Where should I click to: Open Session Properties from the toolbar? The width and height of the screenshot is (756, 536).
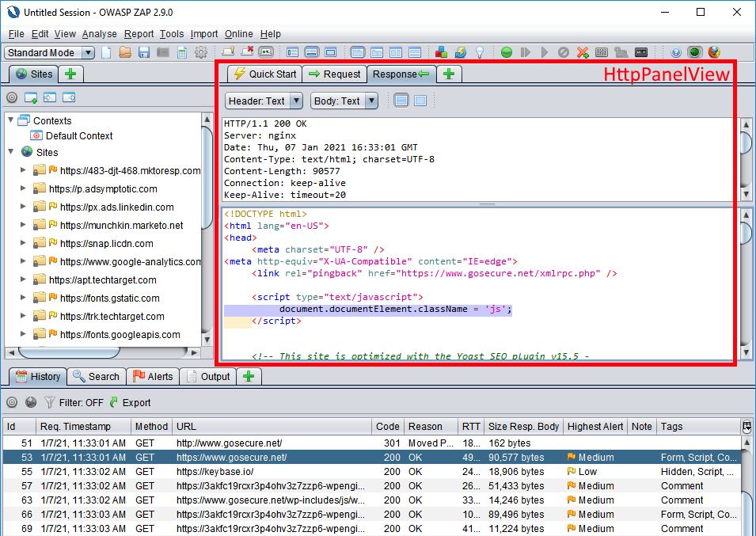point(182,52)
